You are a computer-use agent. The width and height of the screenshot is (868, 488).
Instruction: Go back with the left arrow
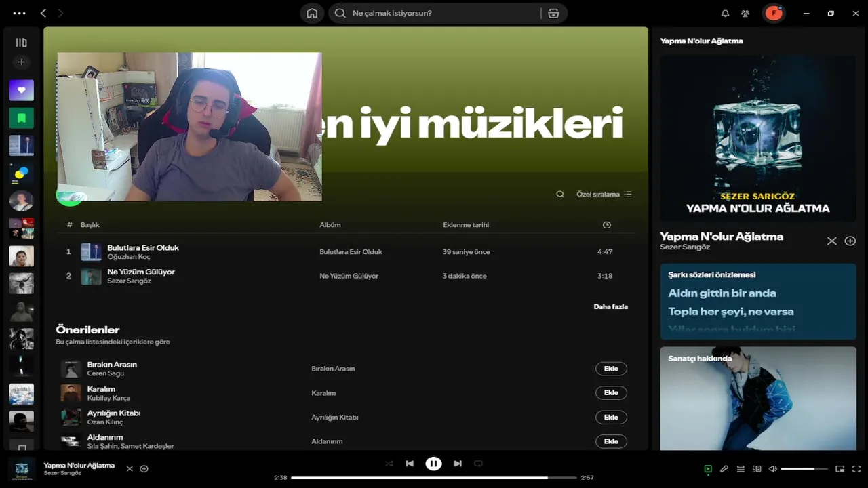click(x=43, y=13)
